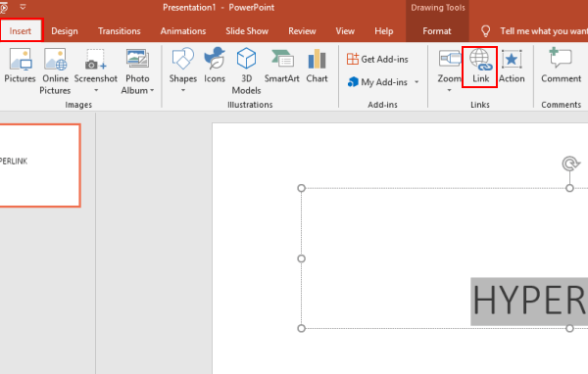This screenshot has width=588, height=374.
Task: Open the Customize Quick Access Toolbar dropdown
Action: 23,7
